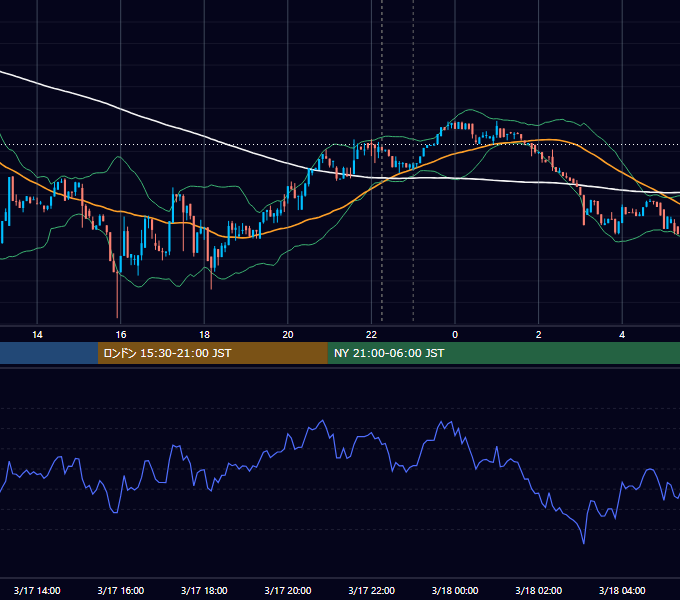The height and width of the screenshot is (600, 680).
Task: Select the 3/17 16:00 time label
Action: (121, 590)
